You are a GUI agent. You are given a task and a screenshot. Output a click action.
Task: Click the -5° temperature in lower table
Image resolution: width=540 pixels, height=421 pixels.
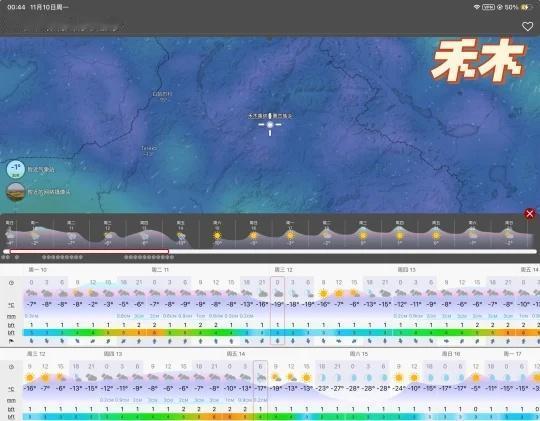(x=476, y=389)
